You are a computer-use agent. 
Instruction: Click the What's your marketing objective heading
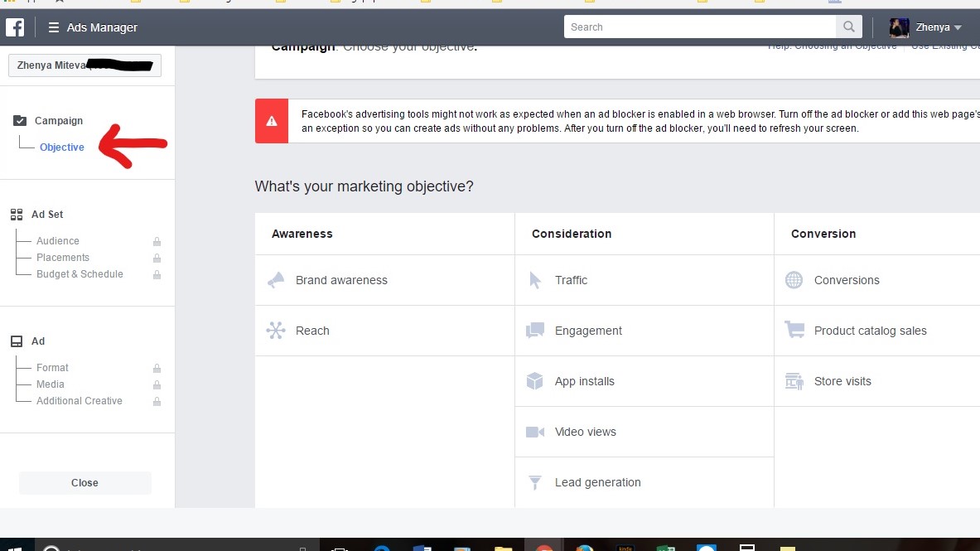364,186
